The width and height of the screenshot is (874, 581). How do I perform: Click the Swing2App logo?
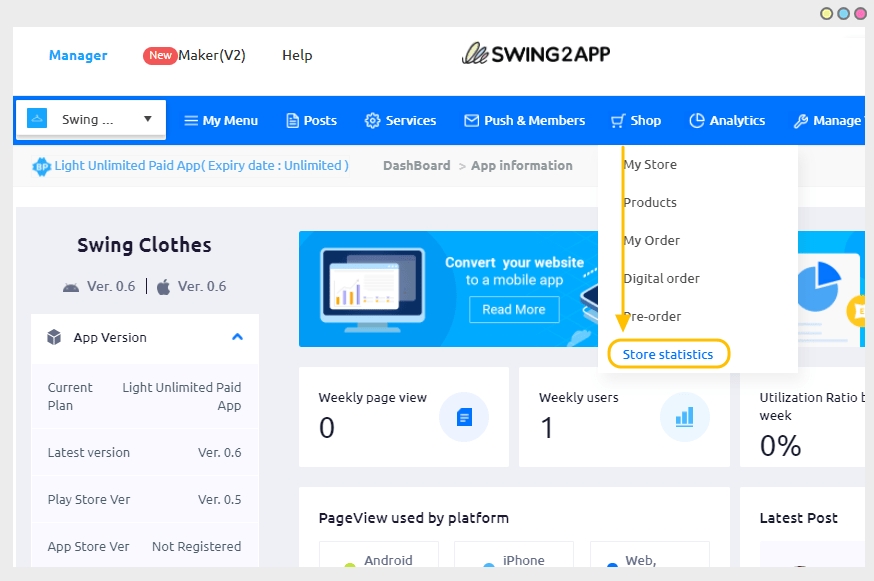(536, 54)
